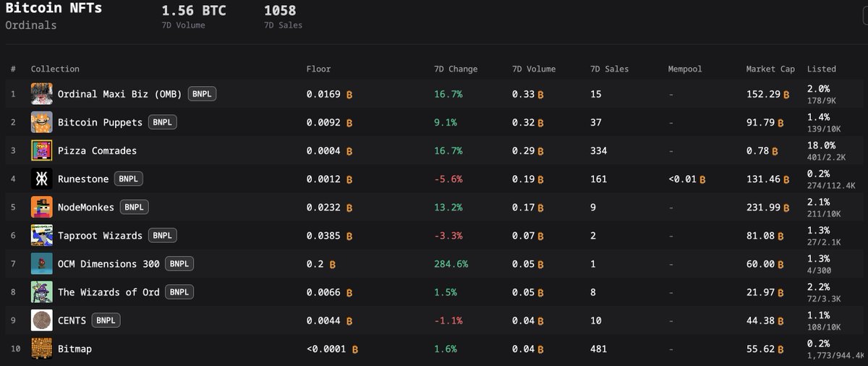868x366 pixels.
Task: Click the 0.33 volume for Ordinal Maxi Biz
Action: (x=523, y=94)
